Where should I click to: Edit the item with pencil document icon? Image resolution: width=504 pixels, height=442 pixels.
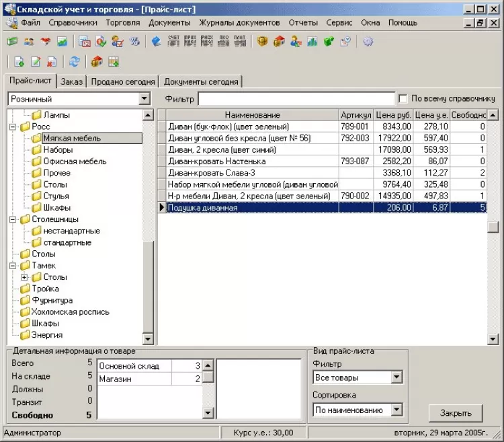tap(36, 61)
